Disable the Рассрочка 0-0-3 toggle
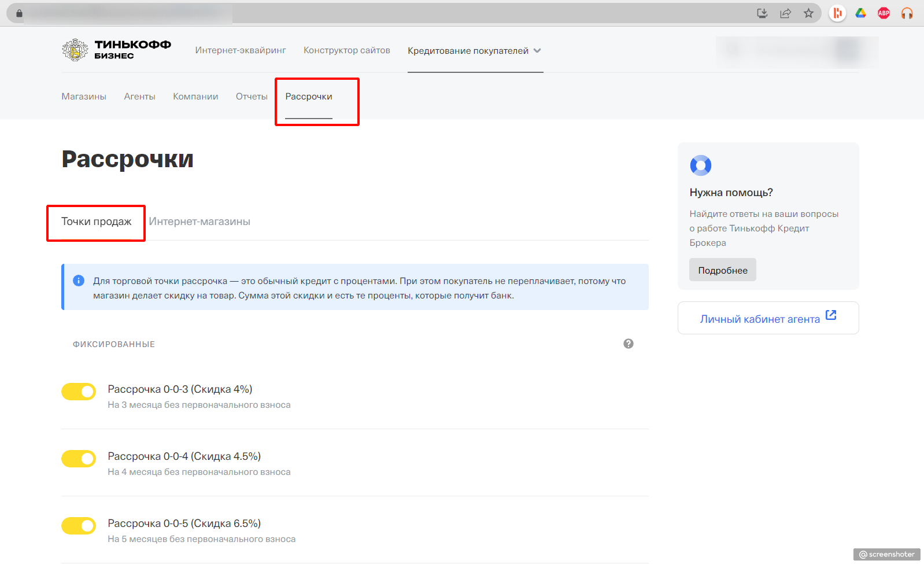Viewport: 924px width, 564px height. [x=79, y=392]
